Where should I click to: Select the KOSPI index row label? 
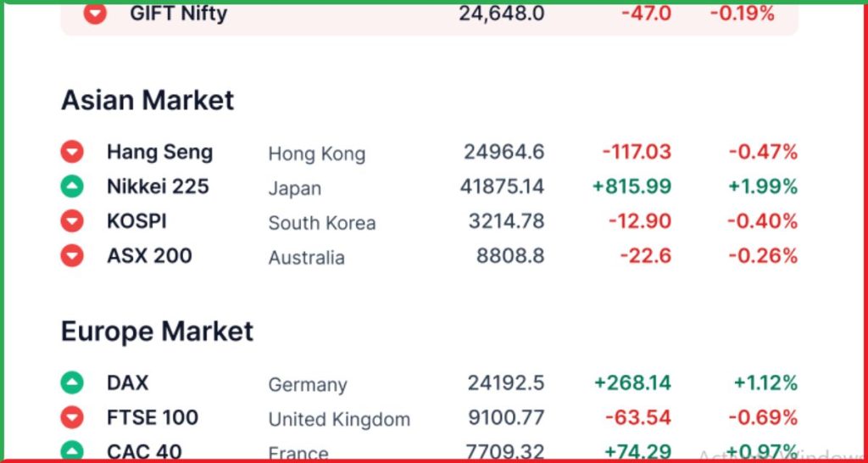point(136,221)
